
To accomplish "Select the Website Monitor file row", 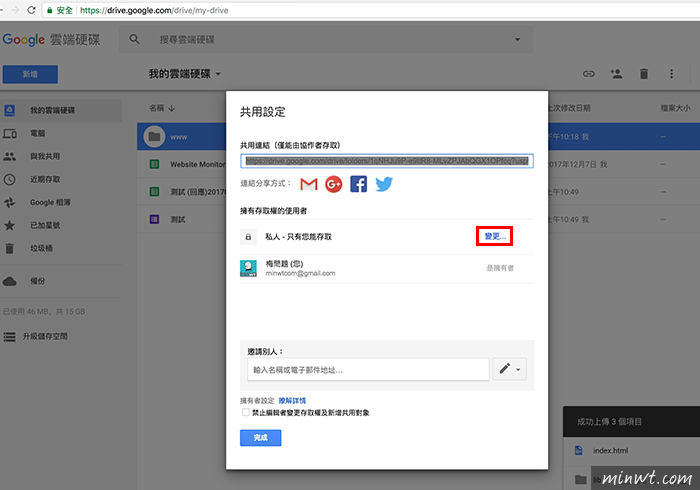I will (418, 164).
